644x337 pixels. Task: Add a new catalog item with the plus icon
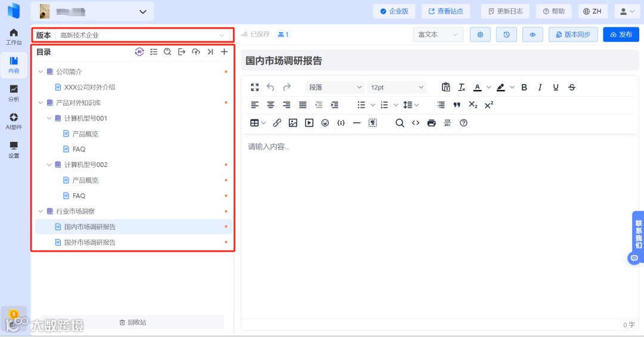[x=224, y=52]
